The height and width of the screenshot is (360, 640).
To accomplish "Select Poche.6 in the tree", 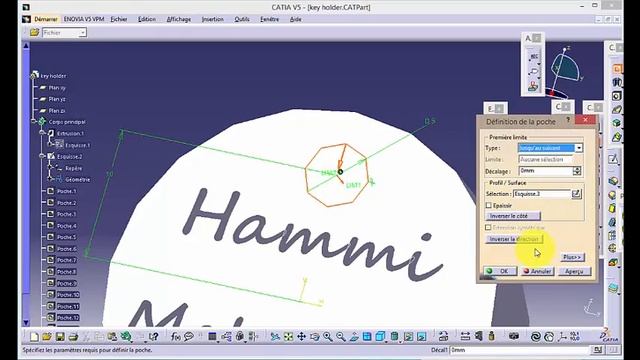I will click(x=67, y=249).
